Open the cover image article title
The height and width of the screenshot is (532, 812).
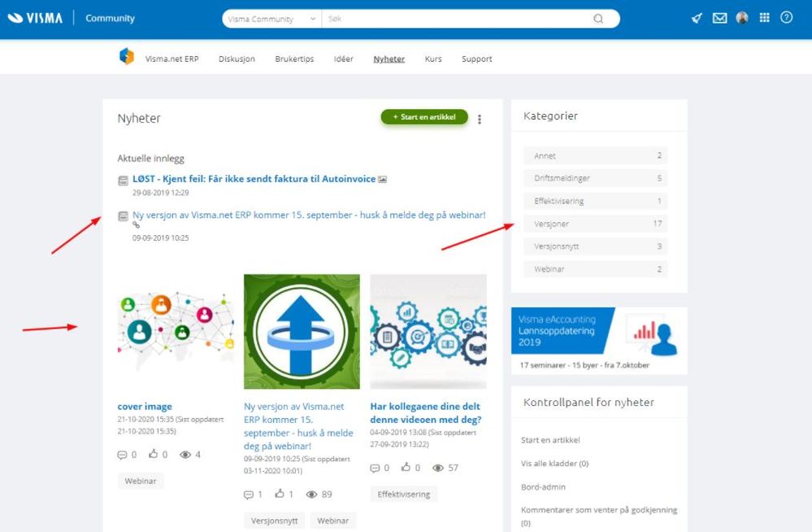pos(145,407)
